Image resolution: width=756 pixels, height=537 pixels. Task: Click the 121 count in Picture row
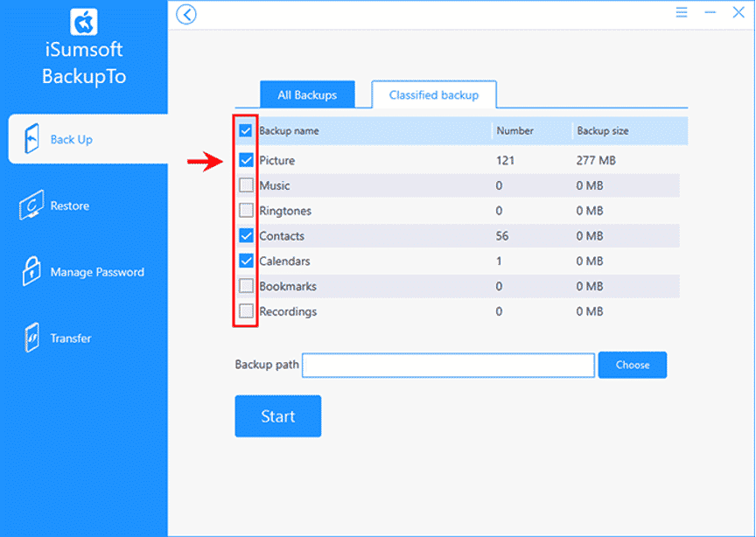[505, 161]
